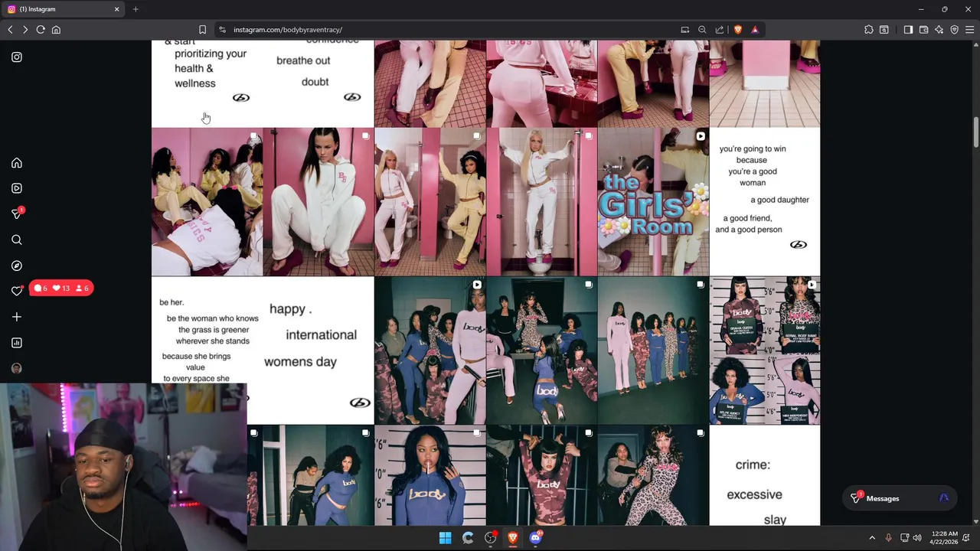Click the browser Back arrow
Screen dimensions: 980x551
10,30
